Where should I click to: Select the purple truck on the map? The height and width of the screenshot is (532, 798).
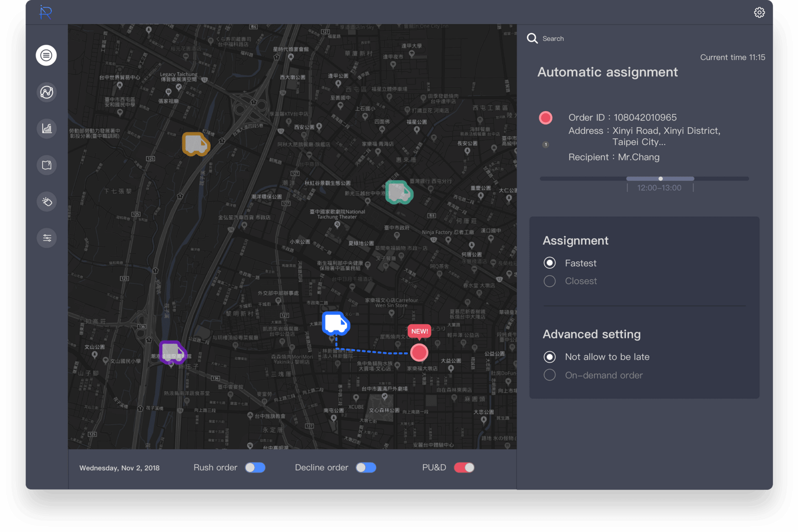(172, 352)
